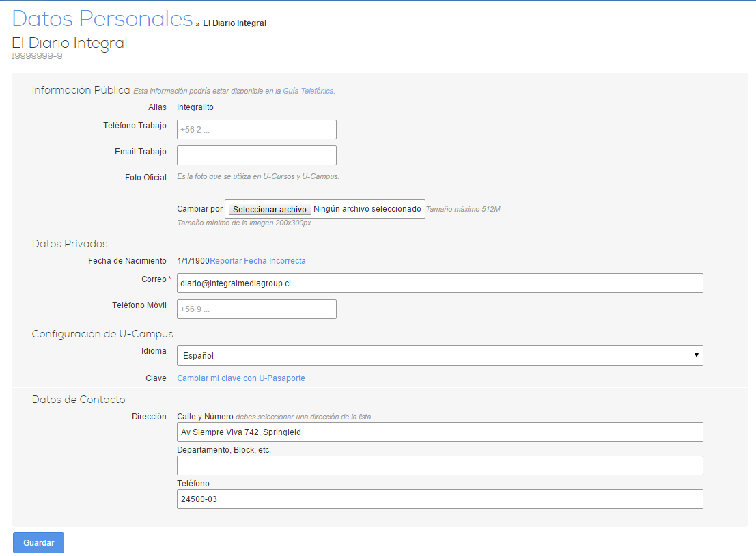Click Reportar Fecha Incorrecta link
This screenshot has width=756, height=556.
pyautogui.click(x=257, y=261)
